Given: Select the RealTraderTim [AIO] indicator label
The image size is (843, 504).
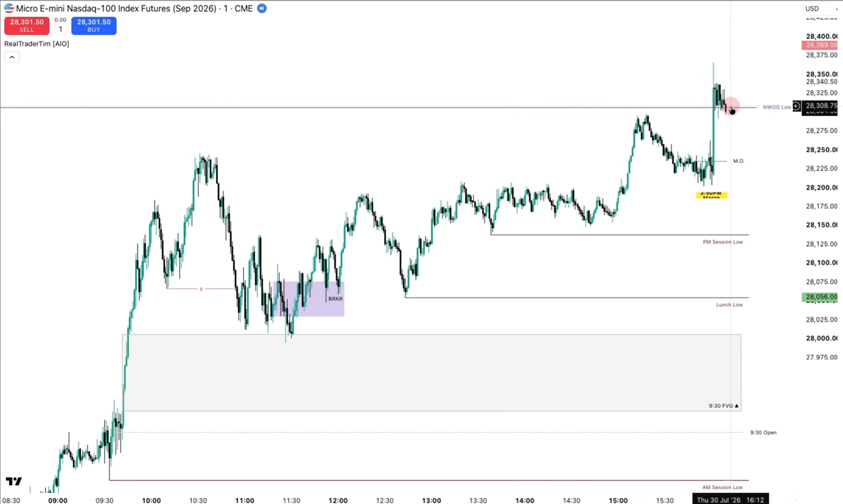Looking at the screenshot, I should point(37,43).
